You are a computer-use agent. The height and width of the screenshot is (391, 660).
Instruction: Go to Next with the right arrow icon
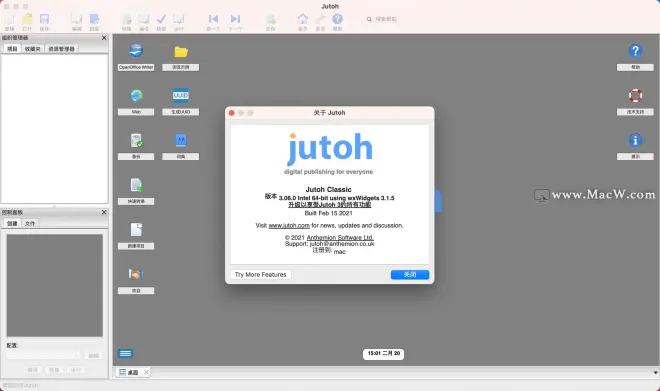[x=235, y=19]
